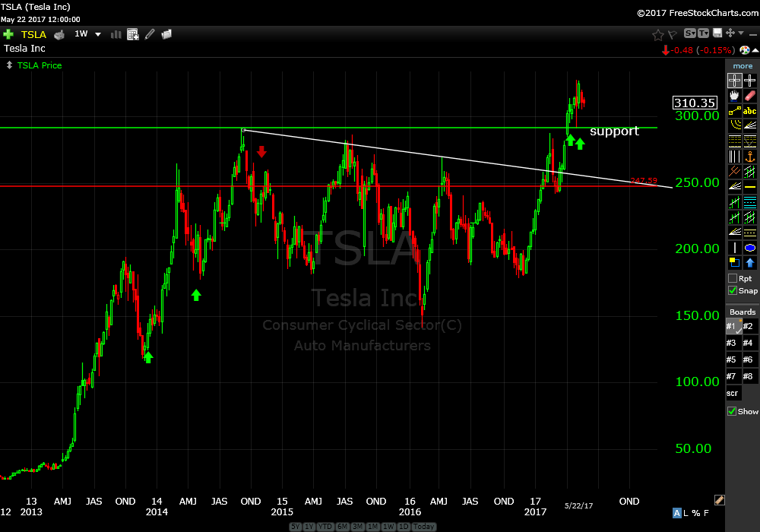
Task: Select the blue up-arrow marker tool
Action: coord(750,263)
